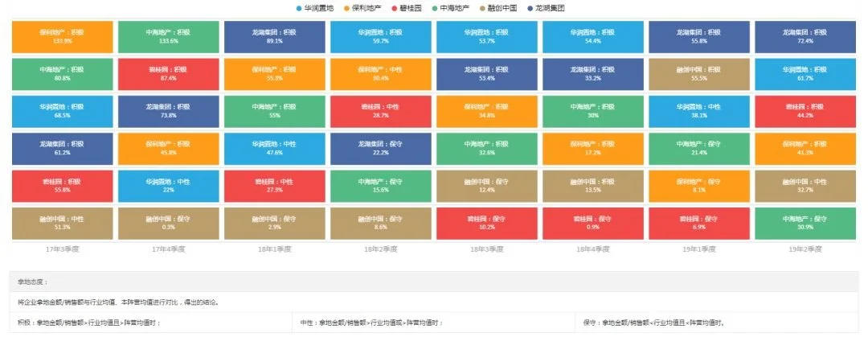Click the 龙湖集团 73.8% cell
This screenshot has height=337, width=868.
tap(169, 112)
